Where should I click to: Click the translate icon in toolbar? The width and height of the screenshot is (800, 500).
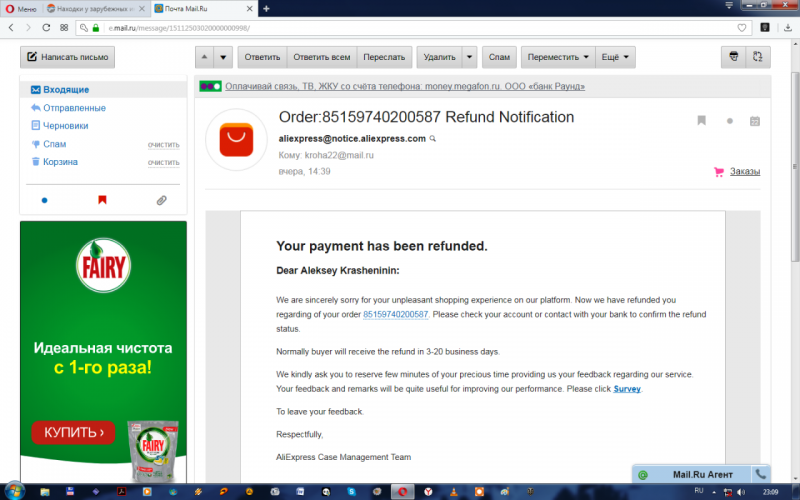[x=758, y=57]
